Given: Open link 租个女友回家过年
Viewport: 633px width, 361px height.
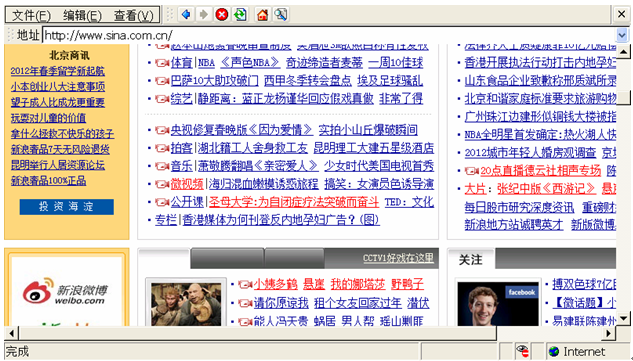Looking at the screenshot, I should coord(358,303).
